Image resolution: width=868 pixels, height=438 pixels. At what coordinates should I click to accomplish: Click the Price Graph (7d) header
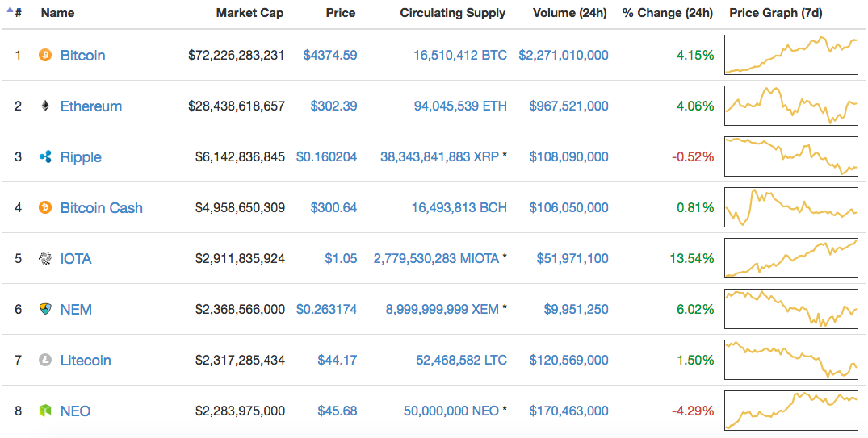coord(776,13)
